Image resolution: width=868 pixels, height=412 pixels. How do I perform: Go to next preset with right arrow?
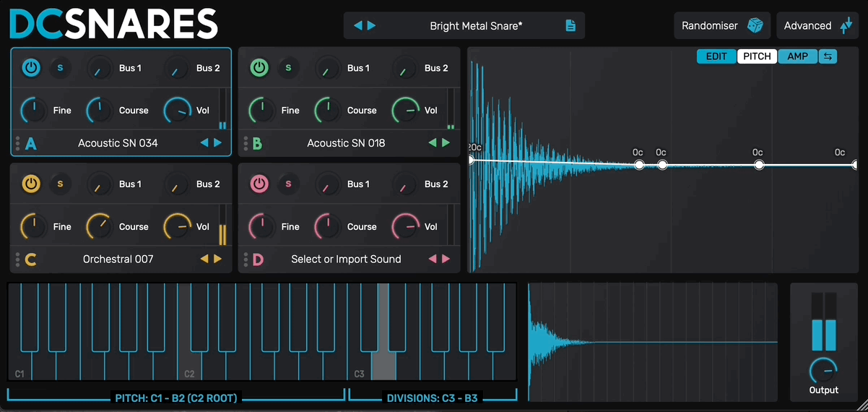click(x=372, y=26)
